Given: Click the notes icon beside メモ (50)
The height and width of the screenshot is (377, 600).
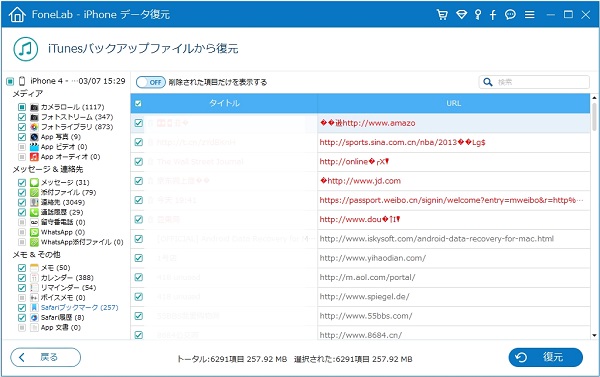Looking at the screenshot, I should pyautogui.click(x=34, y=268).
